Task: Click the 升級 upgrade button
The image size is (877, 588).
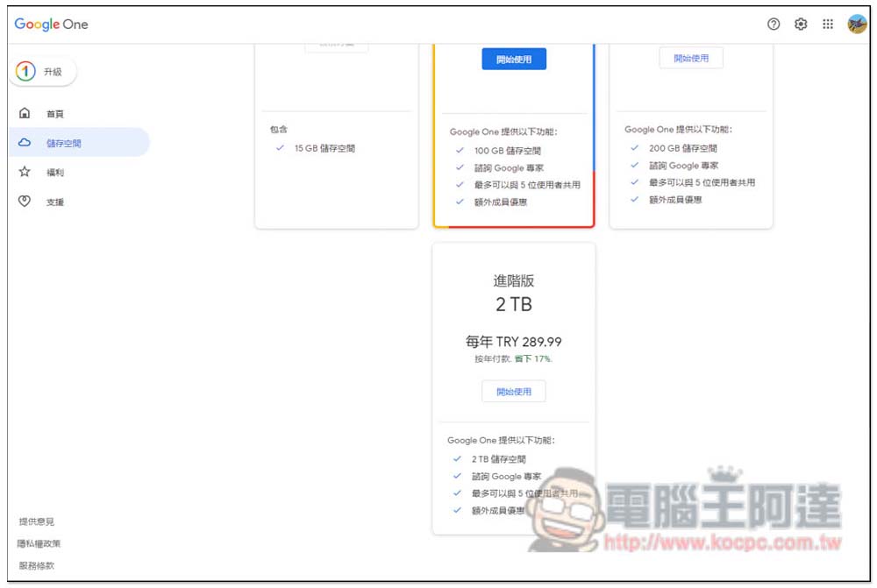Action: pos(43,72)
